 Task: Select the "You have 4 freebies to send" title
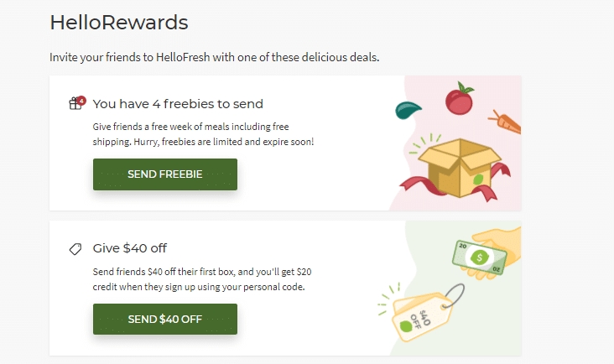click(178, 104)
